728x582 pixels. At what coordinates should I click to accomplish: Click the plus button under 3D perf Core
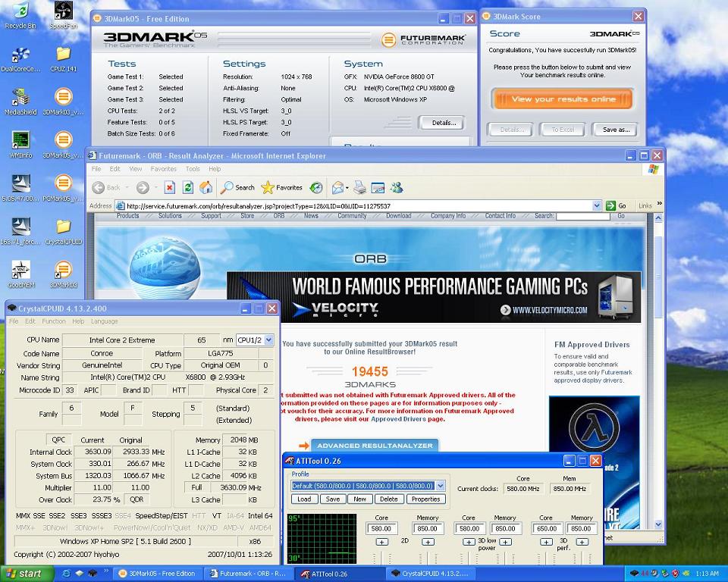click(546, 542)
